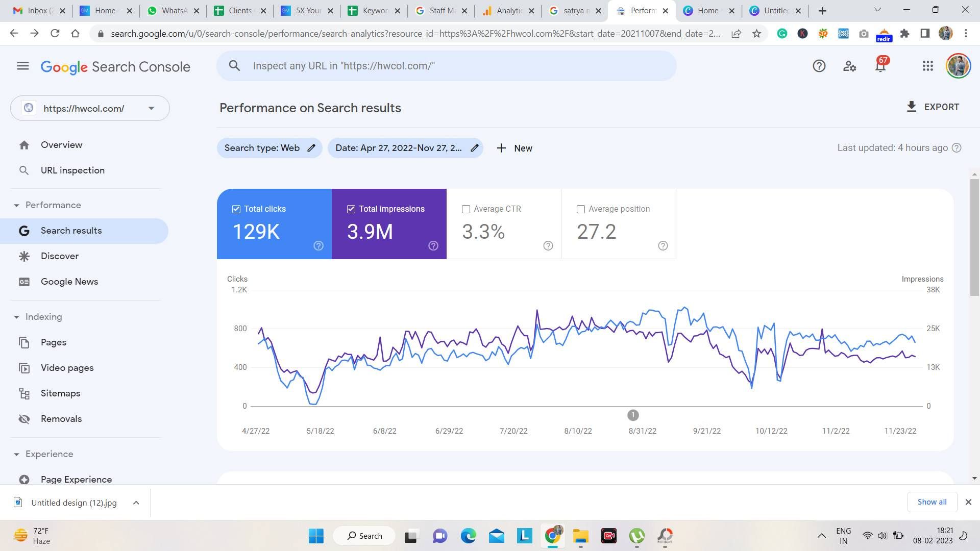Switch to Clients sheet tab
The image size is (980, 551).
tap(240, 10)
